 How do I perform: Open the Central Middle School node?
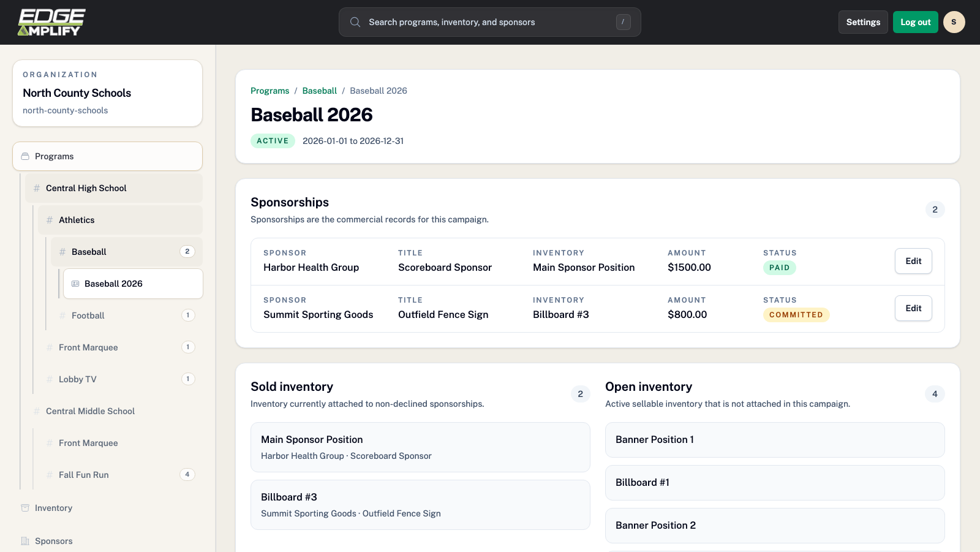[x=90, y=411]
